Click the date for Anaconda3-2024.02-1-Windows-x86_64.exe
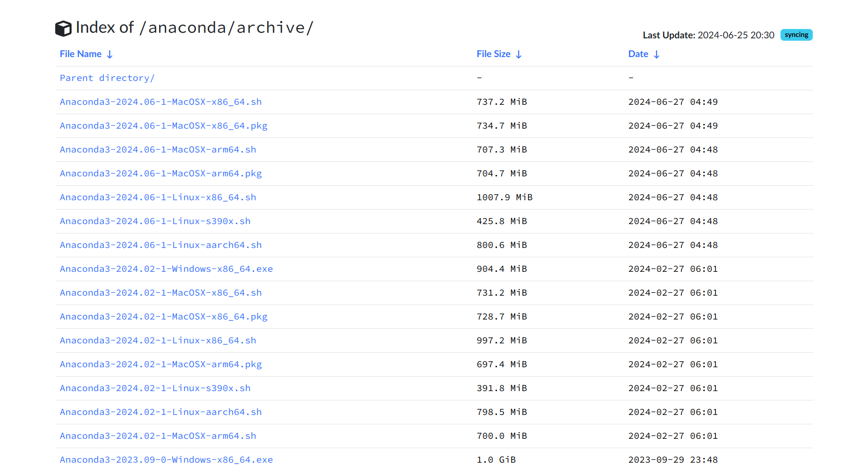This screenshot has height=465, width=868. point(673,269)
